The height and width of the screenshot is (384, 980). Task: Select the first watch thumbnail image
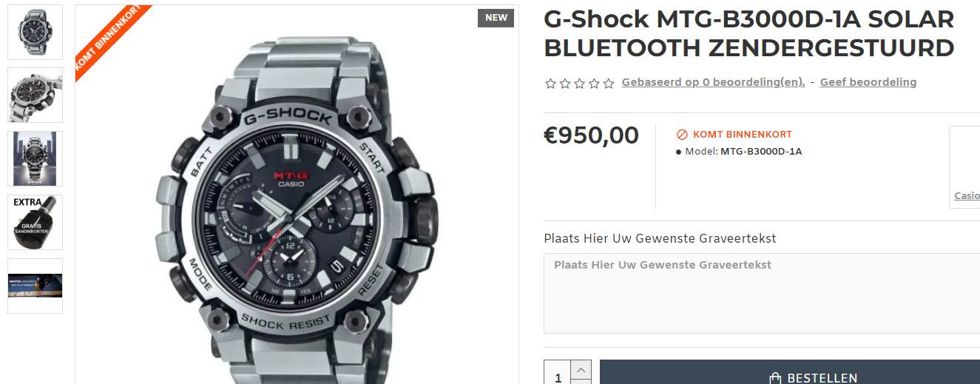(35, 33)
